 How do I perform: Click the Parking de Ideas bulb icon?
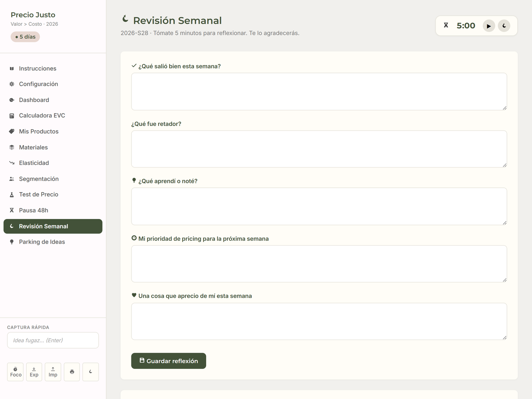pos(12,242)
